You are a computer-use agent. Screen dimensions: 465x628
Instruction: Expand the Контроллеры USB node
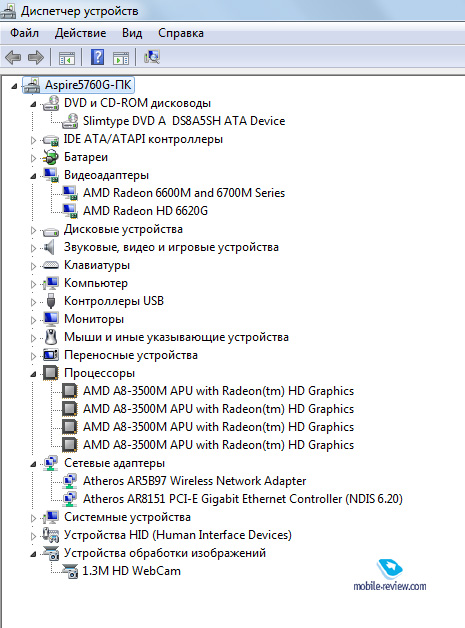(34, 302)
